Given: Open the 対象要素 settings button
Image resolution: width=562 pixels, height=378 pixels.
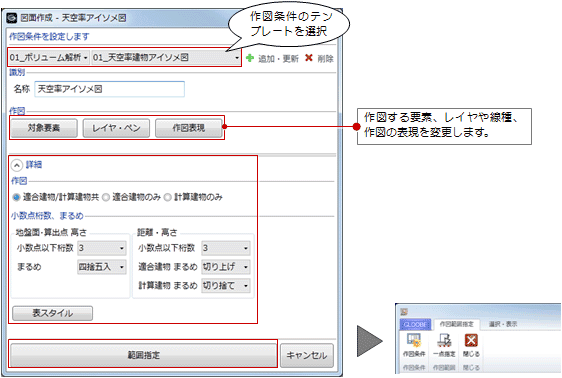Looking at the screenshot, I should pos(44,128).
